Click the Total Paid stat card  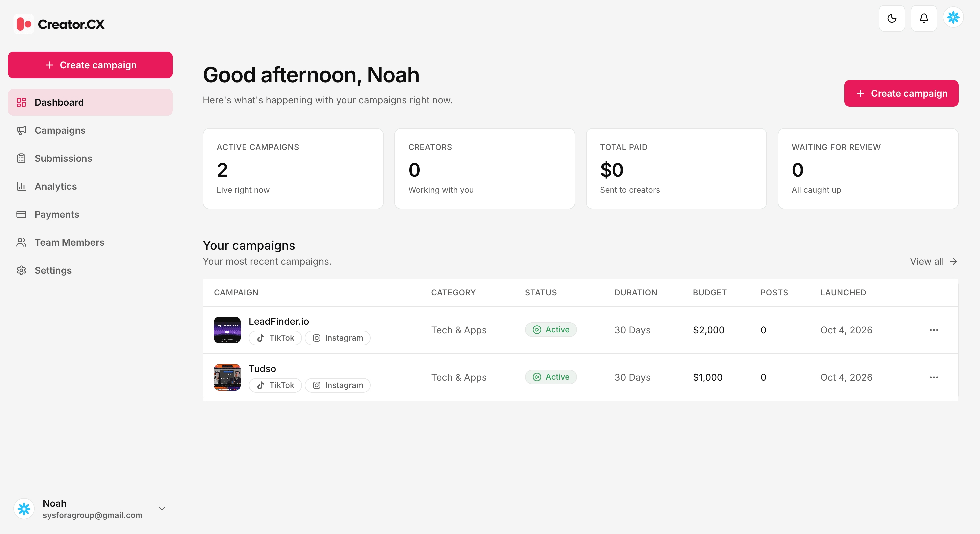[676, 168]
